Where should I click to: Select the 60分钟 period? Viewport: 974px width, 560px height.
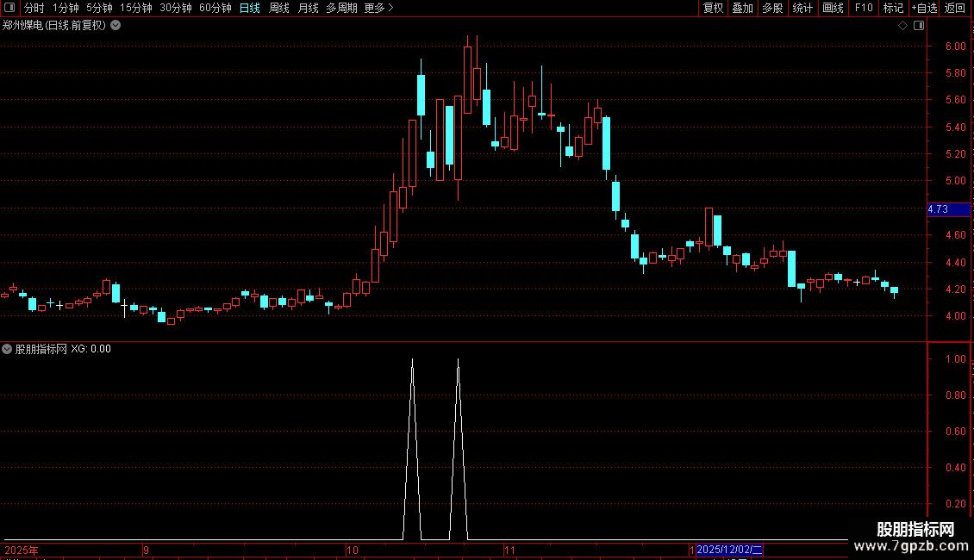click(215, 8)
